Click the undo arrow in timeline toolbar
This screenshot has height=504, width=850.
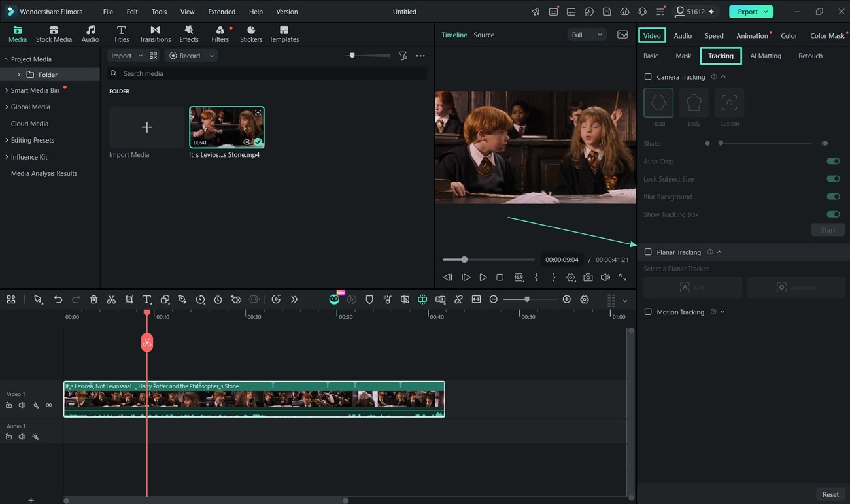click(58, 299)
